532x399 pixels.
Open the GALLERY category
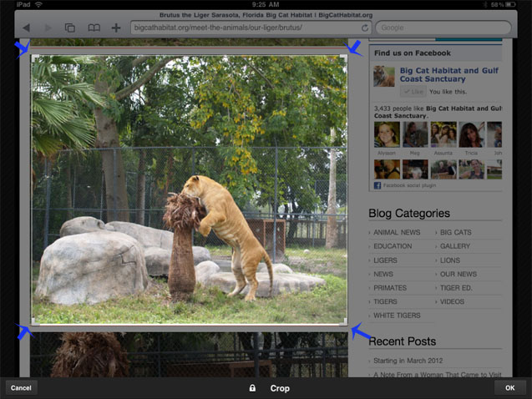pos(455,246)
